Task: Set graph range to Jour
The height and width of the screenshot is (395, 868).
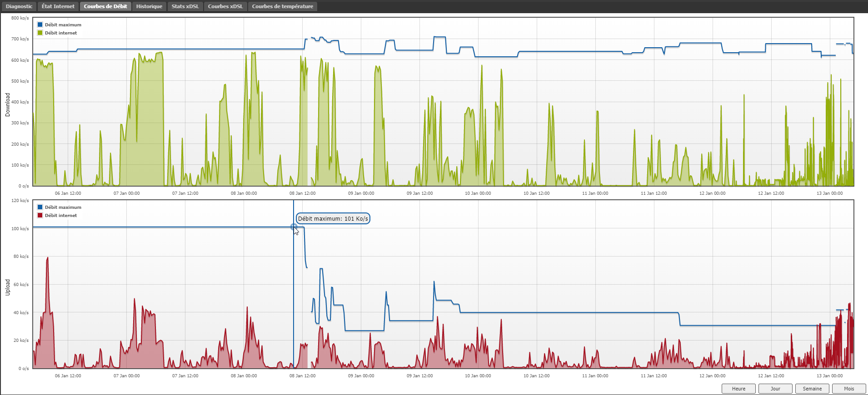Action: pyautogui.click(x=775, y=389)
